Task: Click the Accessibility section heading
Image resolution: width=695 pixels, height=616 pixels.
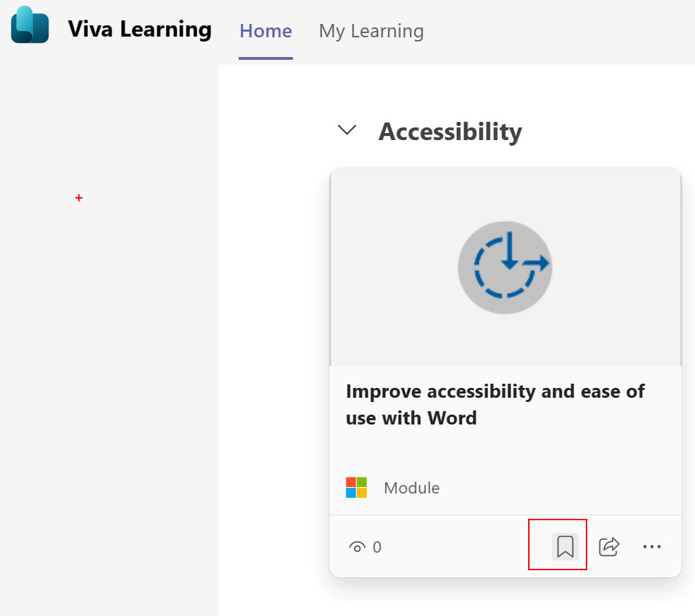Action: click(x=450, y=132)
